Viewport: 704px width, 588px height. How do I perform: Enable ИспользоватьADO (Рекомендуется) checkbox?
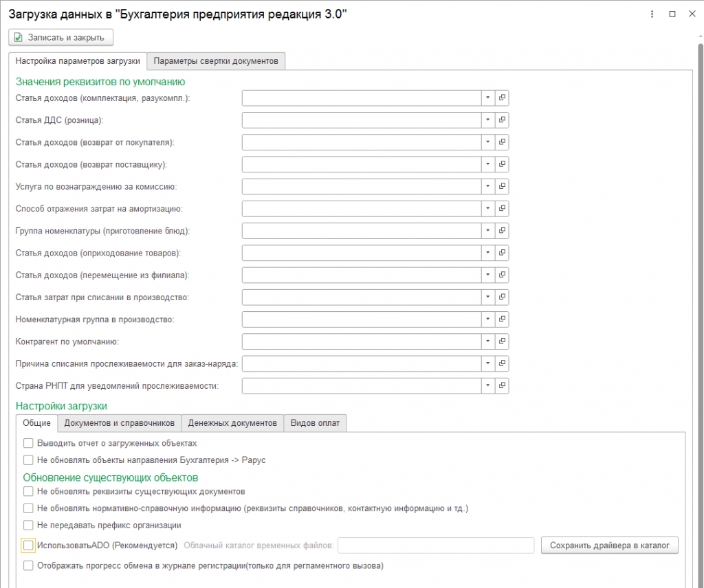pyautogui.click(x=28, y=545)
